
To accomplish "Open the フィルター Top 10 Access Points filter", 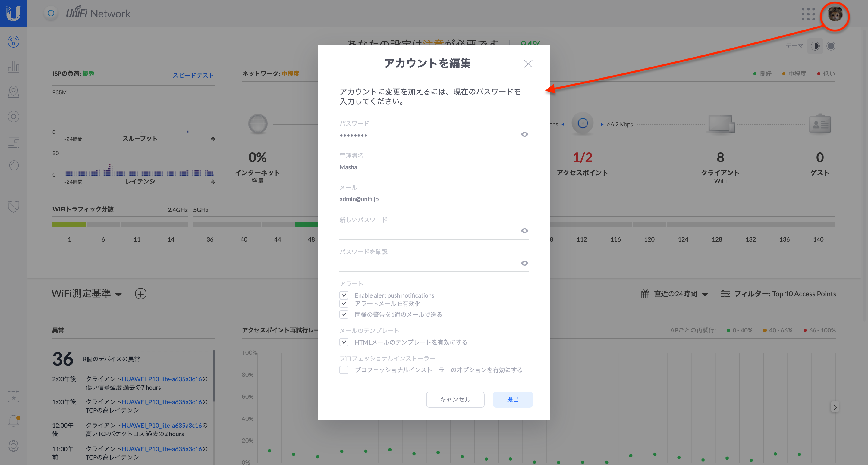I will tap(778, 294).
